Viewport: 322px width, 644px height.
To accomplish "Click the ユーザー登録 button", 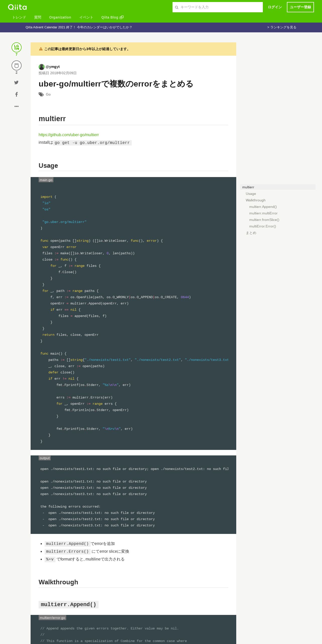I will [300, 7].
